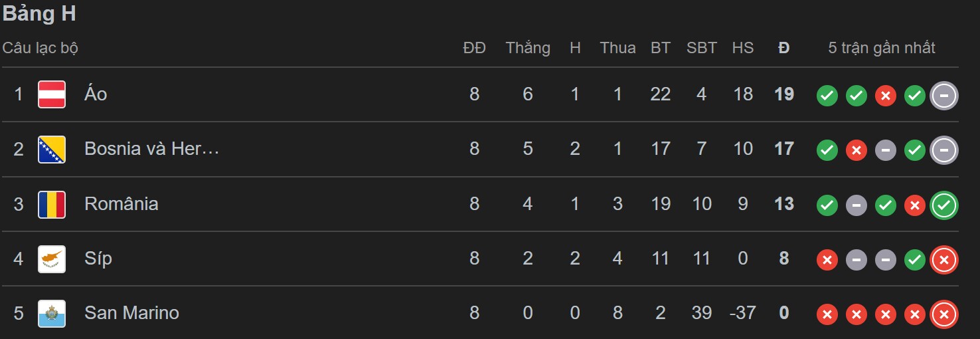The image size is (980, 339).
Task: Click Síp's latest loss result icon
Action: (943, 259)
